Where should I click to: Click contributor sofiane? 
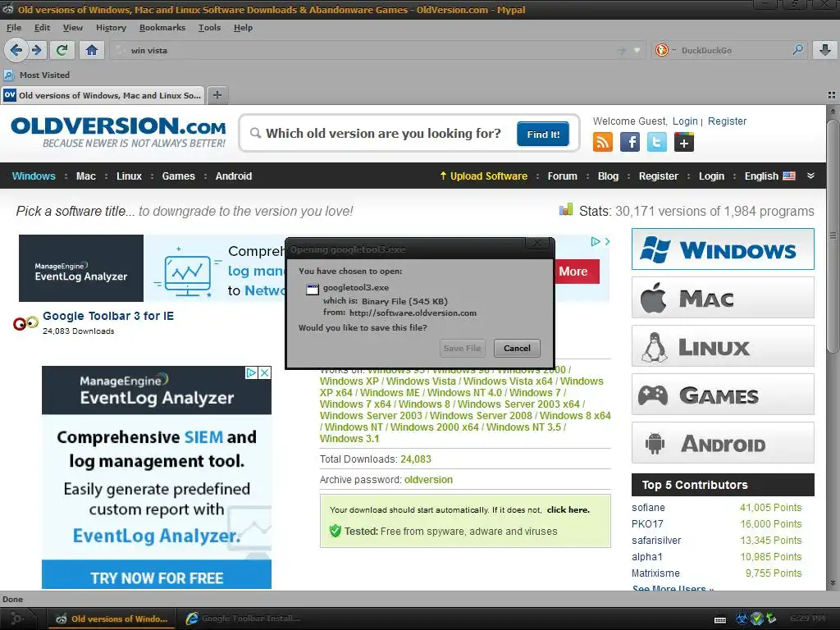[648, 507]
